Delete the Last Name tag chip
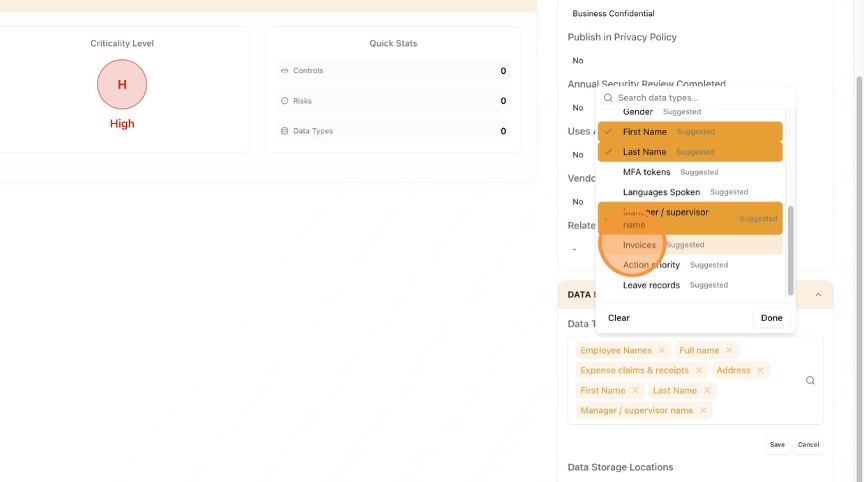Screen dimensions: 864x482 707,391
